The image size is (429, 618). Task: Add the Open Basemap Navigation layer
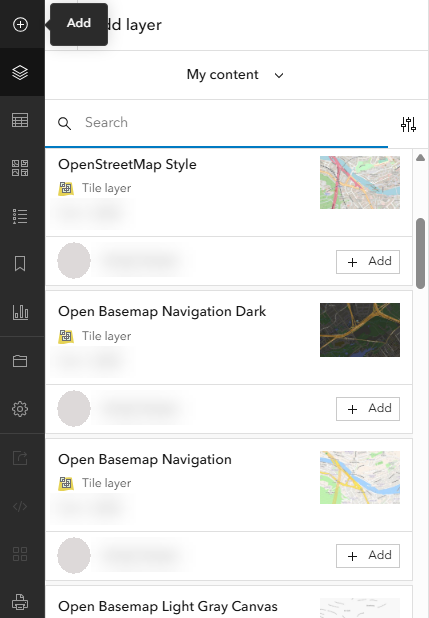coord(368,556)
